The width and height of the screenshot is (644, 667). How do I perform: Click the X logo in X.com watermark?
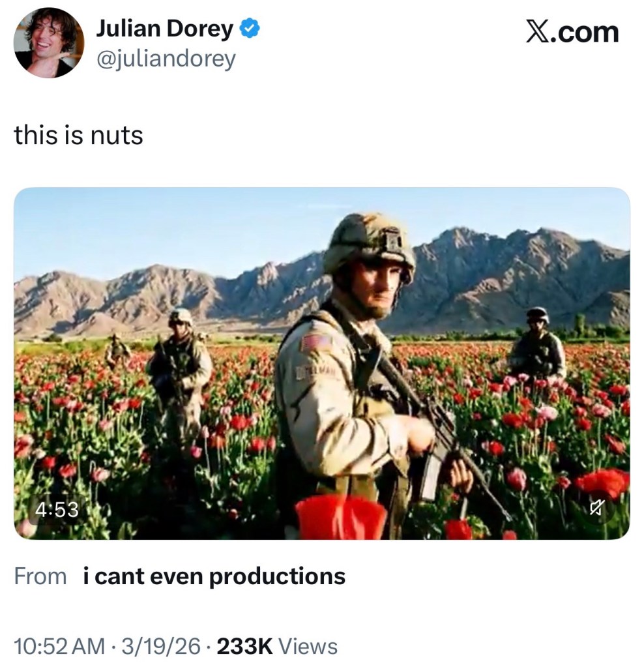click(537, 32)
